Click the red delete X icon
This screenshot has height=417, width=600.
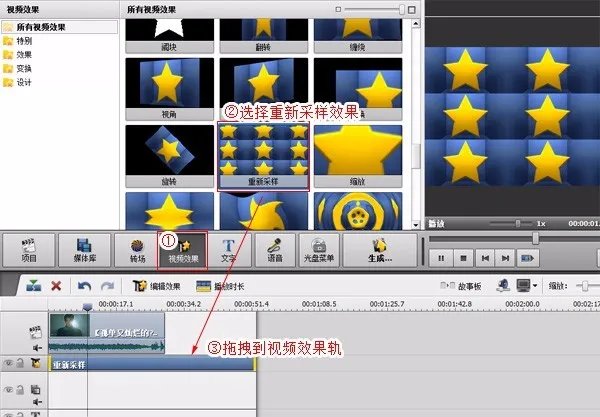[x=57, y=286]
